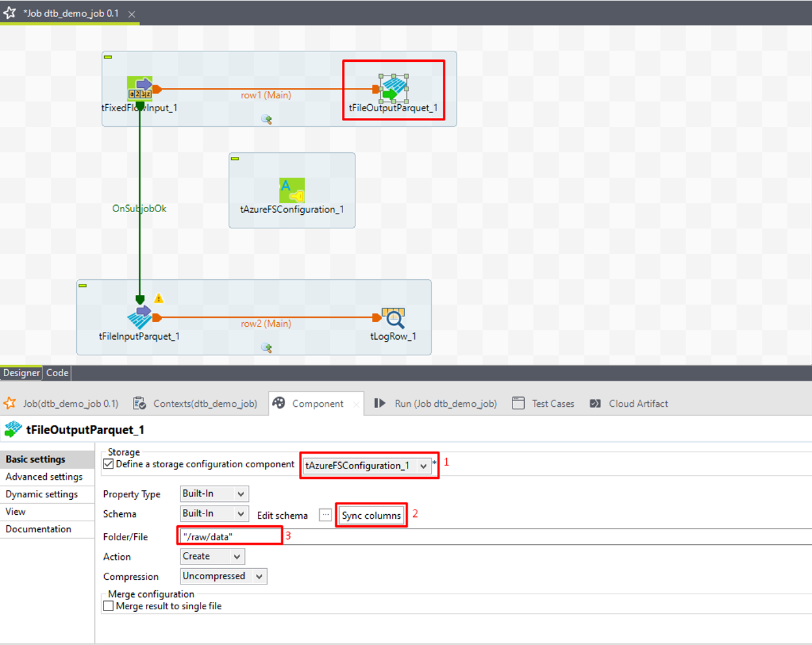Viewport: 812px width, 645px height.
Task: Click the tAzureFSConfiguration_1 label on canvas
Action: 292,210
